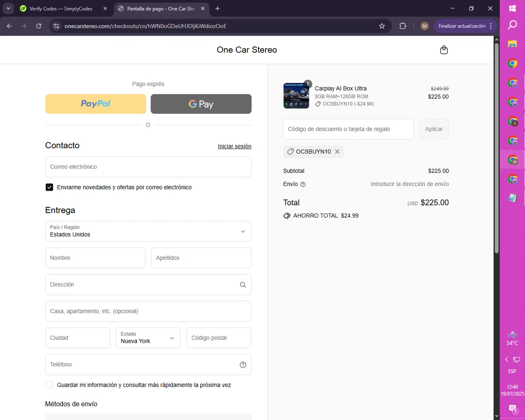
Task: Open File Explorer from the taskbar
Action: click(512, 44)
